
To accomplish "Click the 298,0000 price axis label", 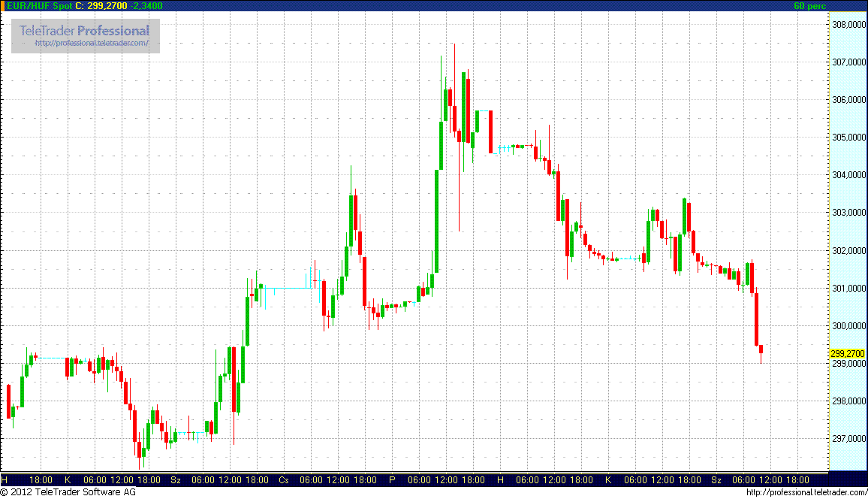I will pos(849,401).
